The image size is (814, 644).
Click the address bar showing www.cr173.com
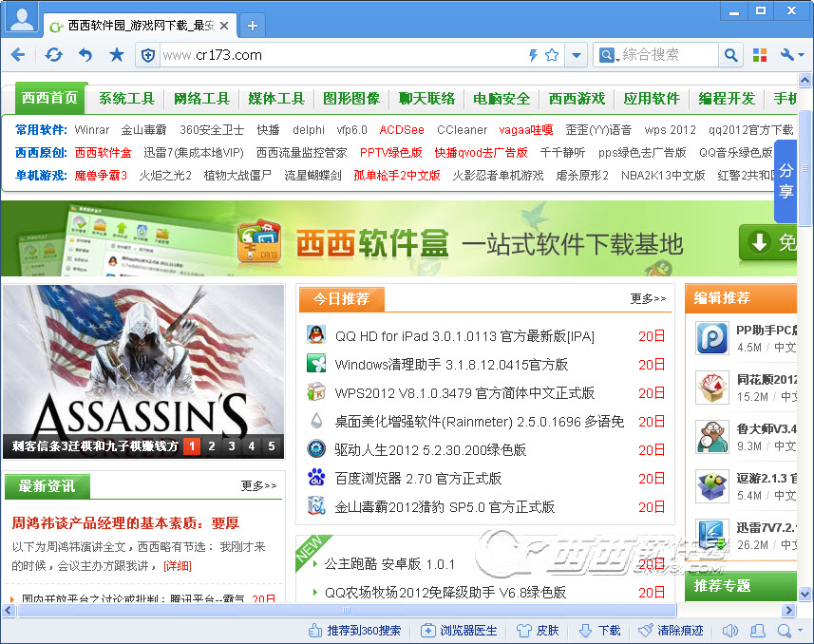[343, 55]
